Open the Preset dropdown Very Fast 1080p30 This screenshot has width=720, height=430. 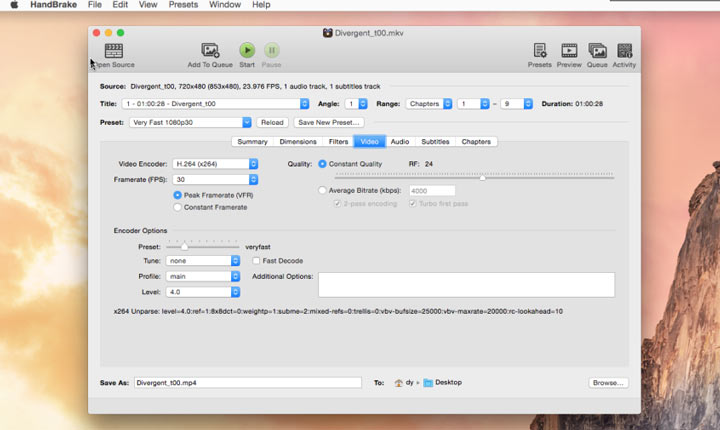click(x=190, y=123)
